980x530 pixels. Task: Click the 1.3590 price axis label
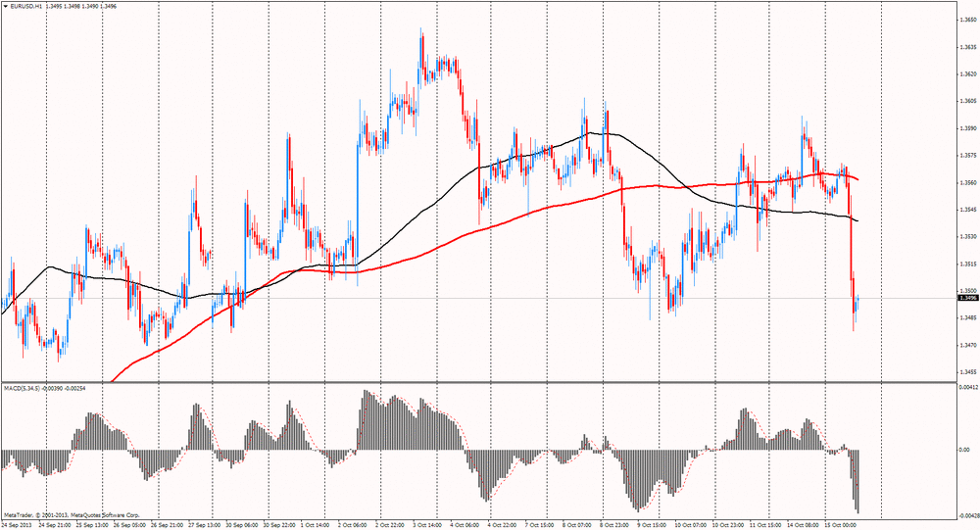tap(968, 128)
